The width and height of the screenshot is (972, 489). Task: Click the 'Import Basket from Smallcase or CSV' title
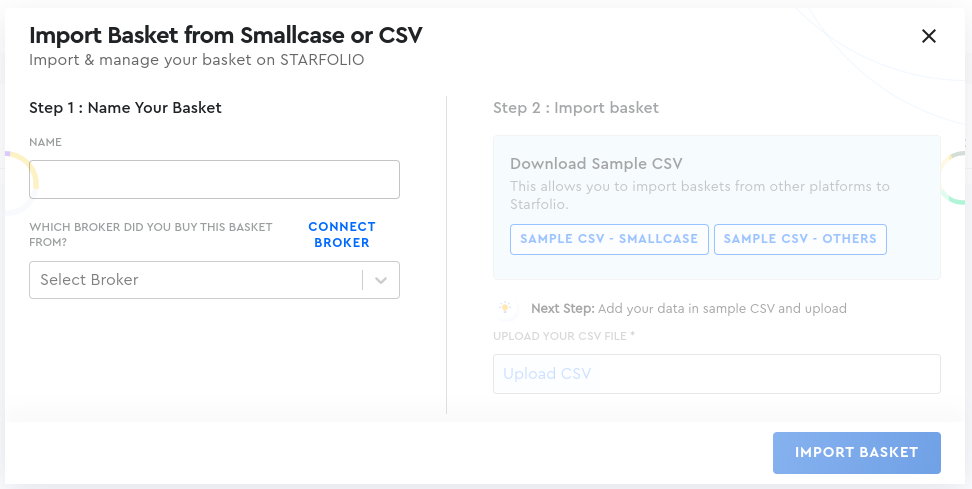[226, 35]
